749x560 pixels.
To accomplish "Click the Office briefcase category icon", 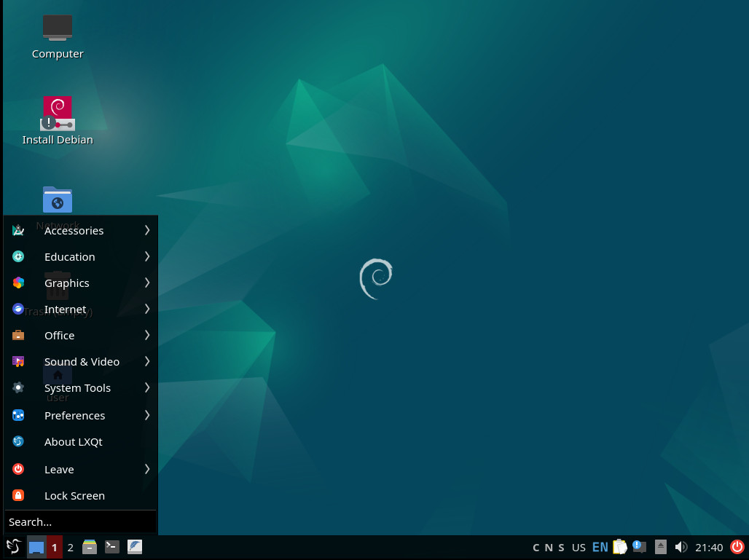I will (x=18, y=336).
